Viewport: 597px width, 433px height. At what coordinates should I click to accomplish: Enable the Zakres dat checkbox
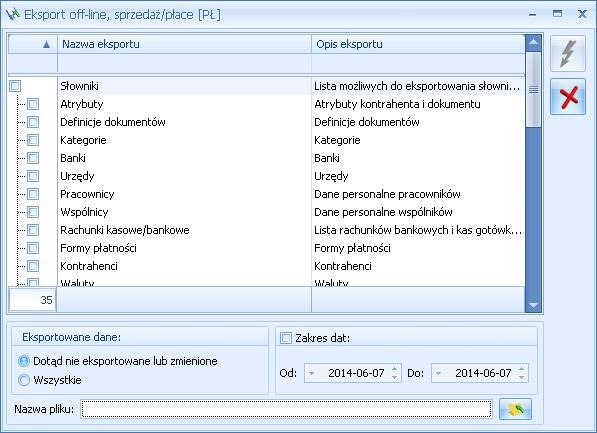286,338
